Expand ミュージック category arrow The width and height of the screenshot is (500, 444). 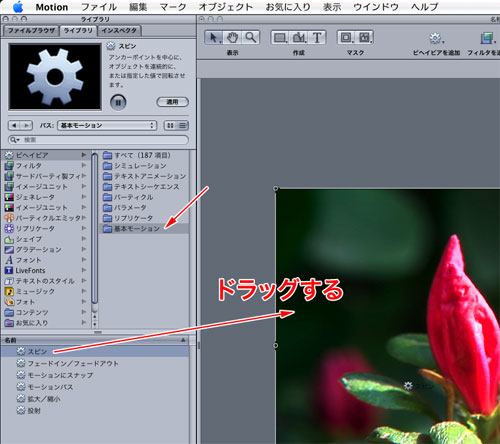(84, 291)
